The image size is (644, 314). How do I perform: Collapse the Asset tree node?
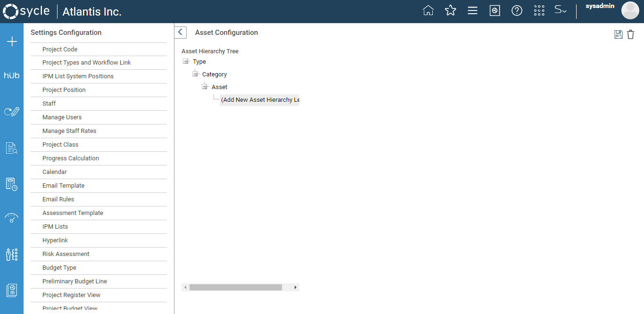coord(205,87)
